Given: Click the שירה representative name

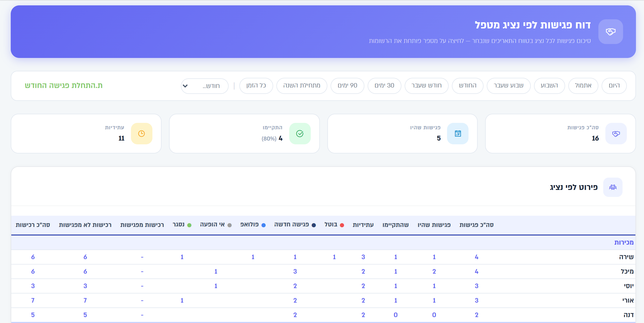Looking at the screenshot, I should [626, 257].
